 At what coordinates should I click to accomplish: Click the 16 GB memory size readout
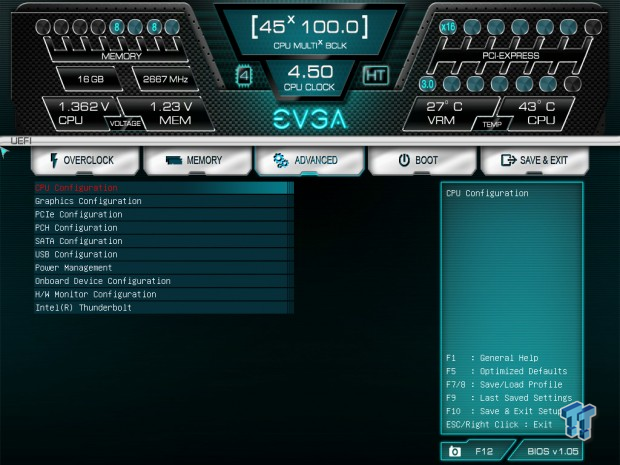91,79
